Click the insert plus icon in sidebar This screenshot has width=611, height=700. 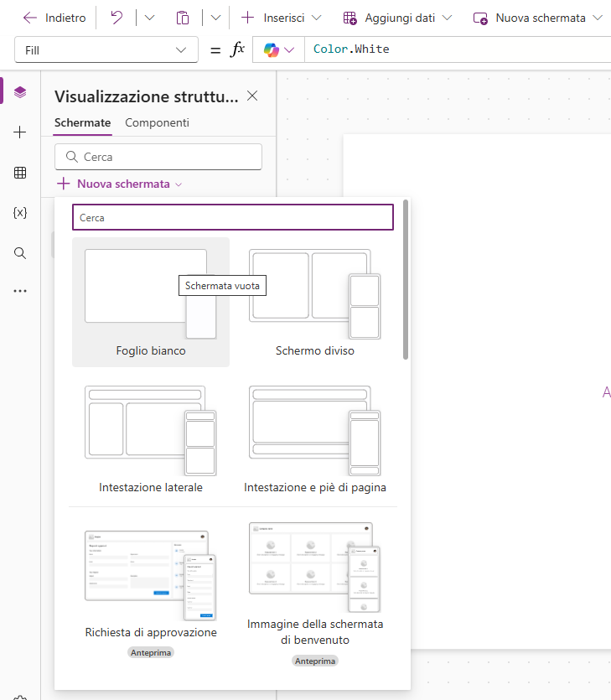pos(20,132)
